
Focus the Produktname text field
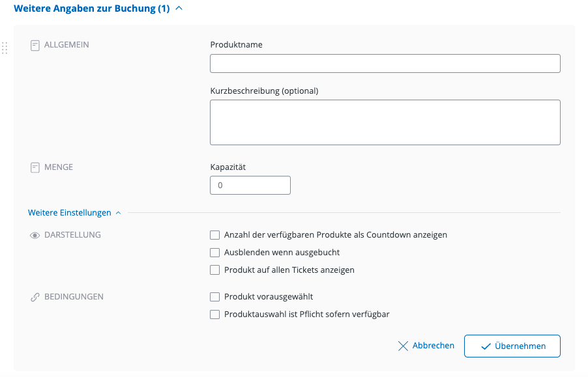[385, 64]
